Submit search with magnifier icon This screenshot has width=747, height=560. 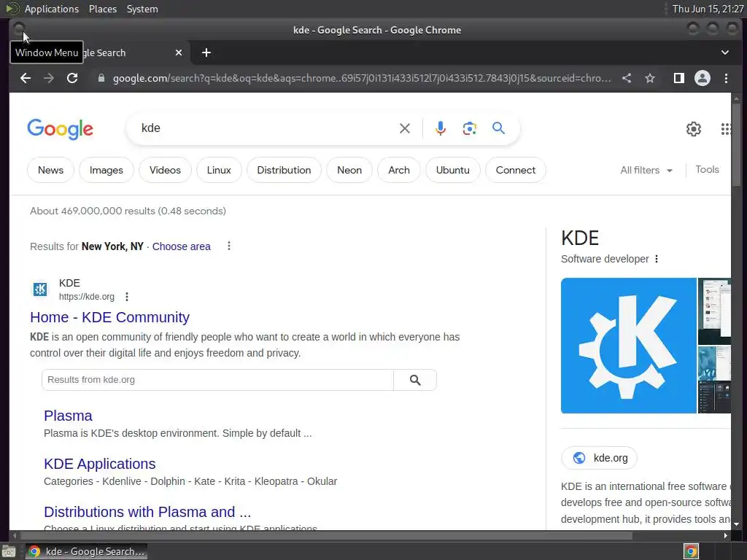498,128
